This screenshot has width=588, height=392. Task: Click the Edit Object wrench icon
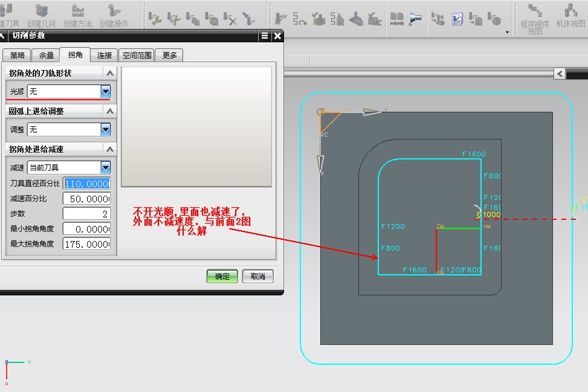click(155, 18)
